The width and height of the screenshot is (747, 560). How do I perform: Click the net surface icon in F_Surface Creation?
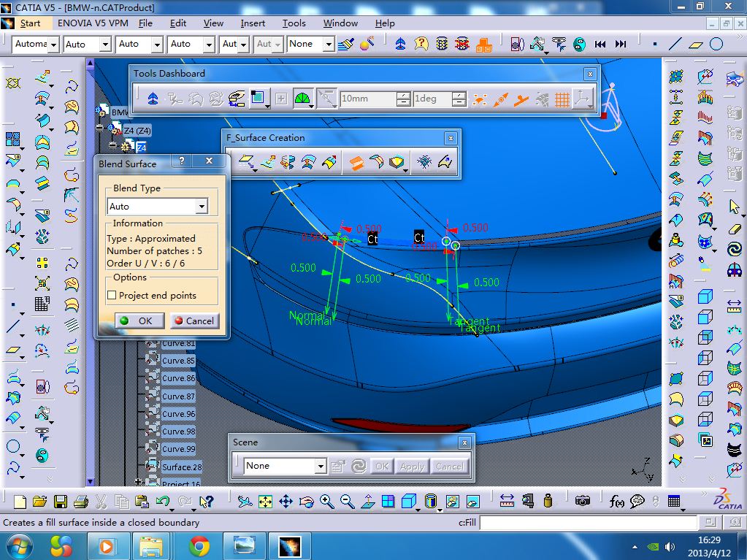424,162
